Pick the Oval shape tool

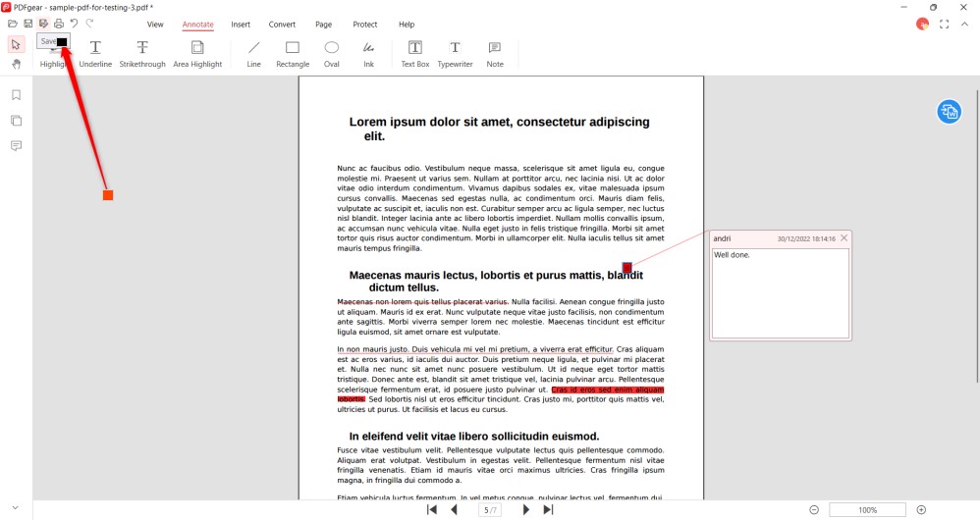[332, 54]
